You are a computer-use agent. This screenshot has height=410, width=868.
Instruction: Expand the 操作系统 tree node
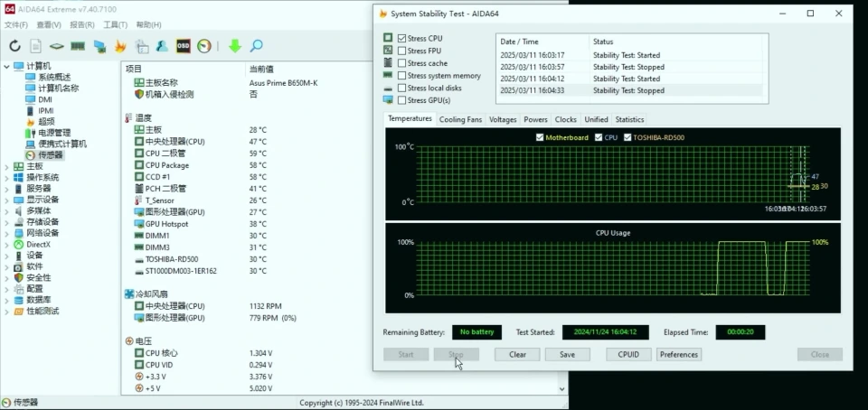click(x=7, y=178)
